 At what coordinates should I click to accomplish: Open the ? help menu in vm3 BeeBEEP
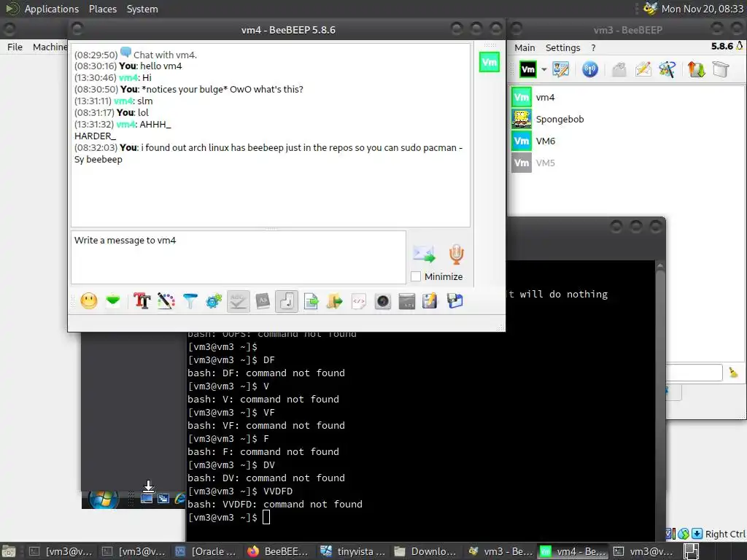pos(593,47)
